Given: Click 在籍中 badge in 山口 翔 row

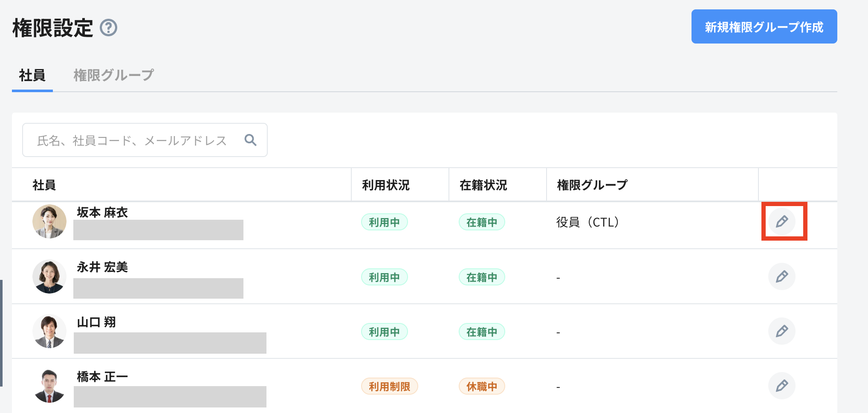Looking at the screenshot, I should tap(482, 332).
